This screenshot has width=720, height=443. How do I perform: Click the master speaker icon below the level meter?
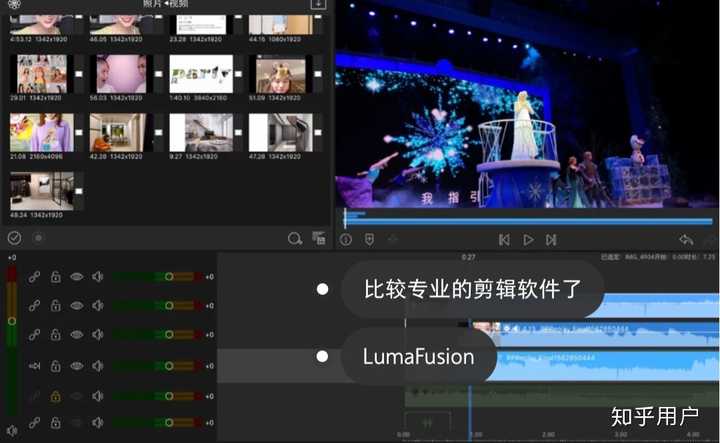pos(12,431)
